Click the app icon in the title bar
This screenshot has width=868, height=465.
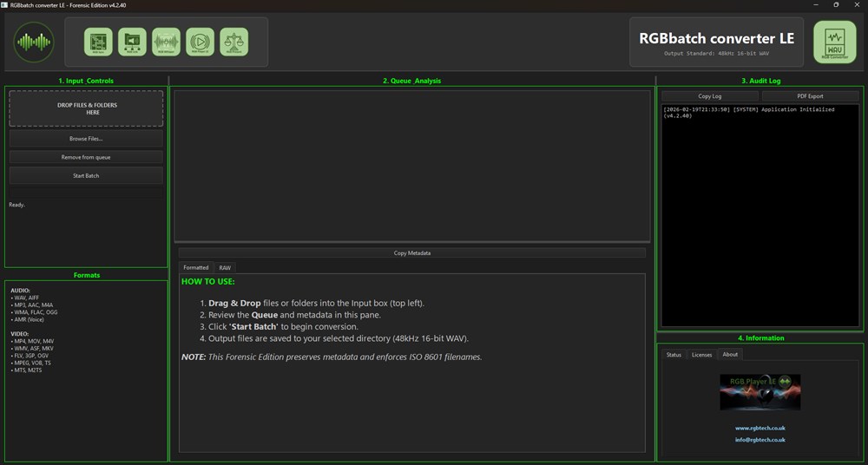(x=5, y=4)
